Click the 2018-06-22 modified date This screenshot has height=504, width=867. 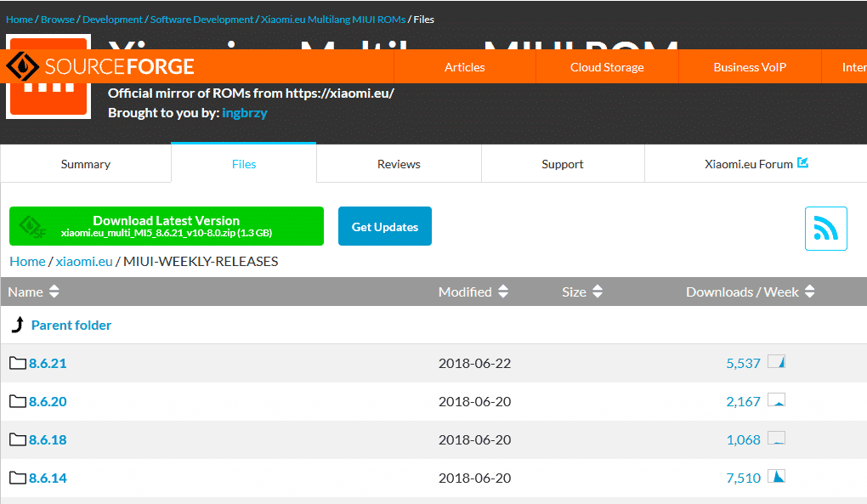pyautogui.click(x=474, y=363)
